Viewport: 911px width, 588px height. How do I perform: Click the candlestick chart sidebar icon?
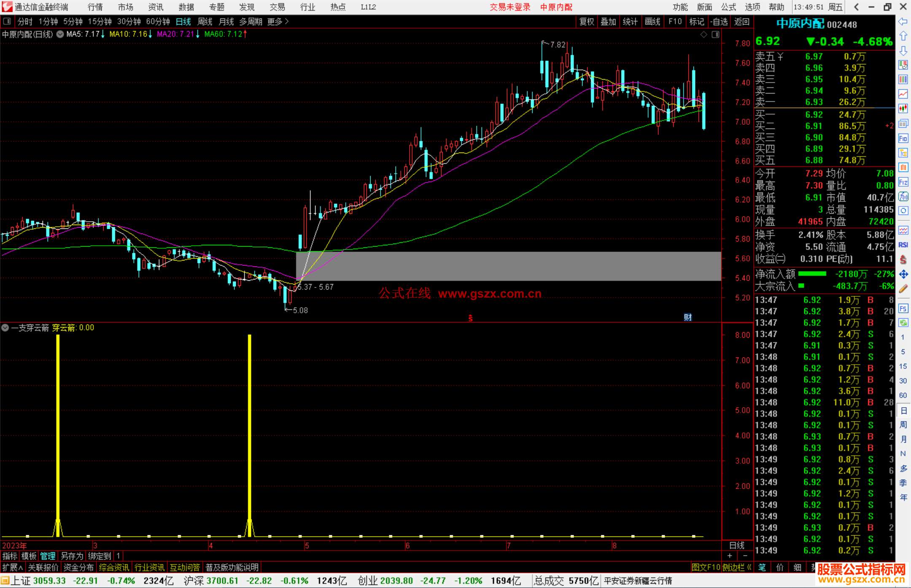[903, 109]
